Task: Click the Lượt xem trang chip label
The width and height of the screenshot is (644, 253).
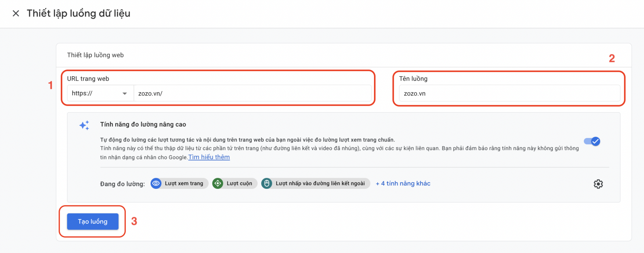Action: pos(184,183)
